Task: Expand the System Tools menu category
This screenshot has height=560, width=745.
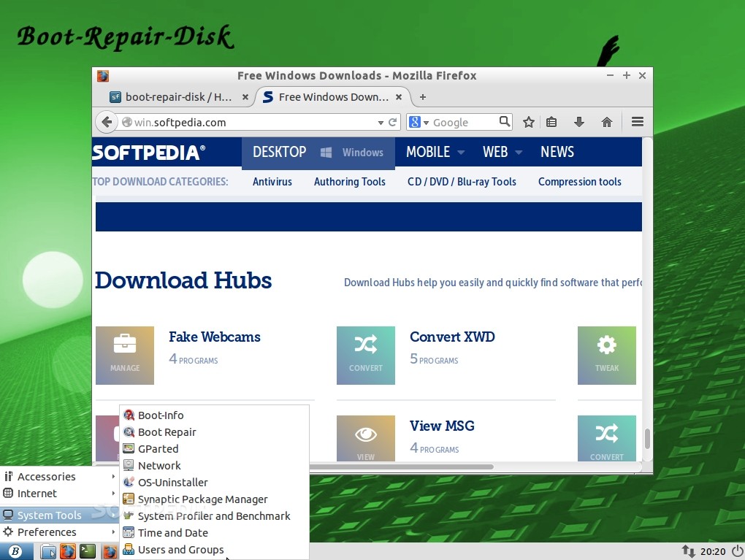Action: [x=59, y=515]
